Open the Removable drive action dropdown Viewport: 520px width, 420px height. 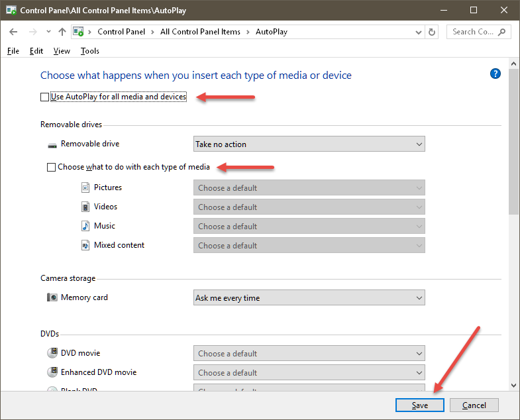[309, 144]
